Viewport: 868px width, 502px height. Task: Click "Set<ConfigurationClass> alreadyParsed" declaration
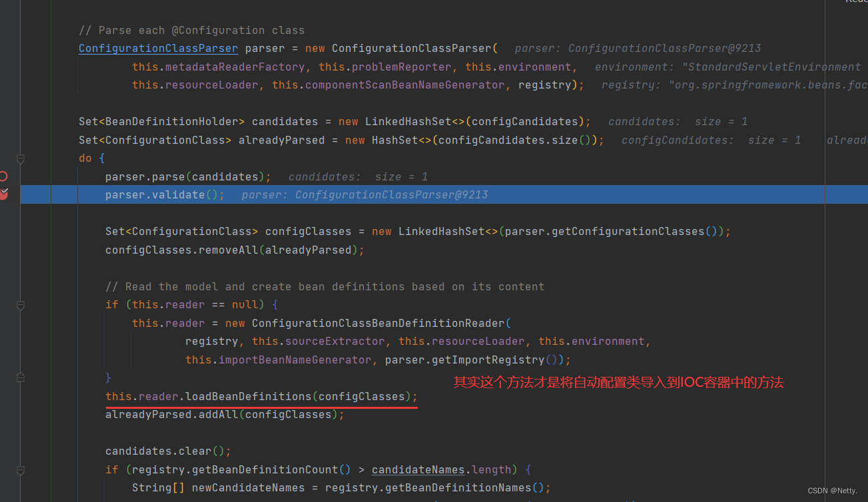[202, 140]
